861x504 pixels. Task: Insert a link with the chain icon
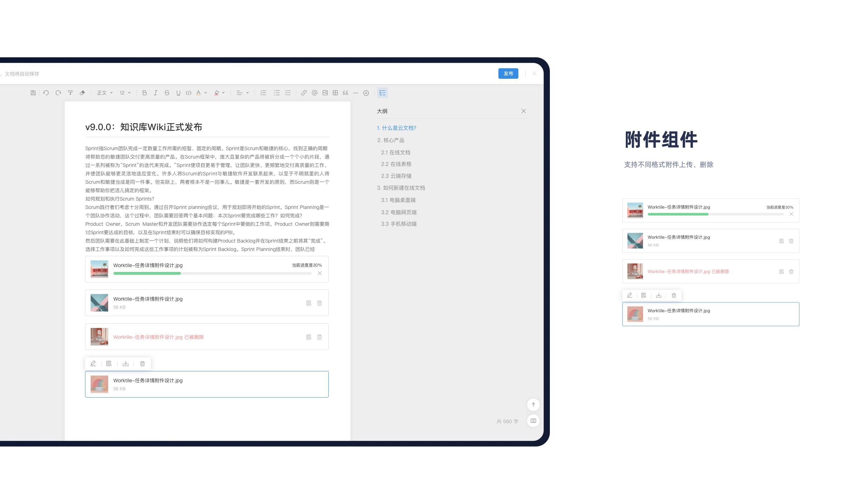pos(304,93)
